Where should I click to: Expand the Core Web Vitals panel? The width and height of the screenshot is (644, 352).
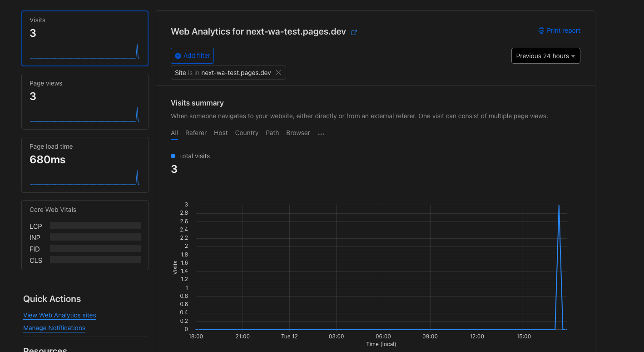(x=84, y=235)
